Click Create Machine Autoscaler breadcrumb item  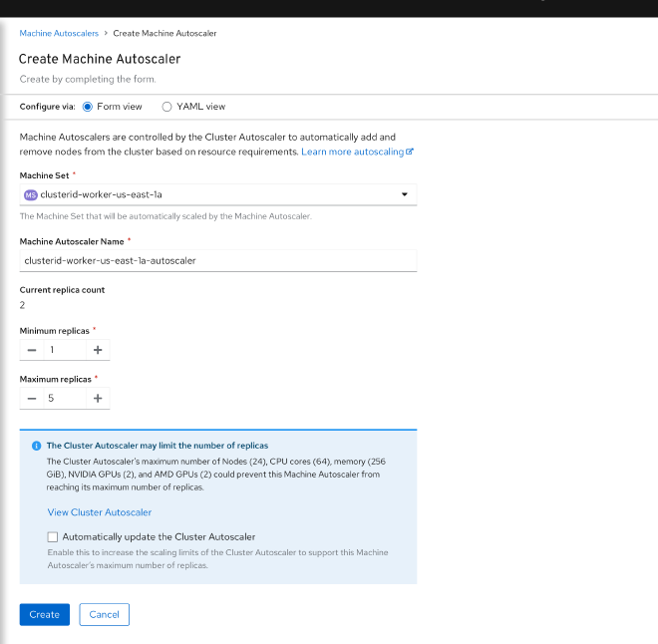164,33
